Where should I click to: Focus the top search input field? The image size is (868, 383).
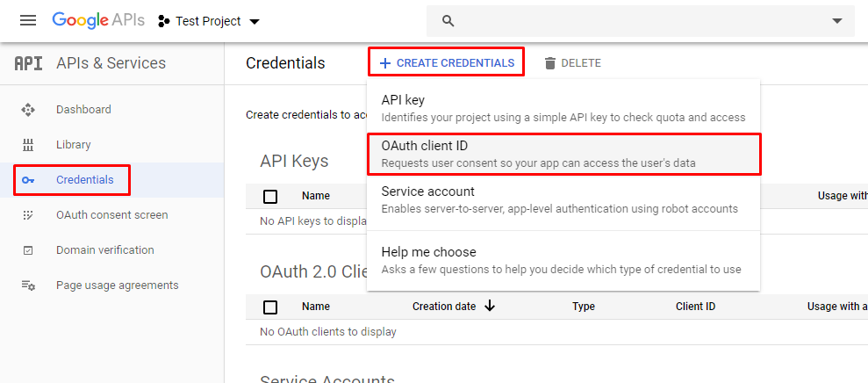coord(641,21)
